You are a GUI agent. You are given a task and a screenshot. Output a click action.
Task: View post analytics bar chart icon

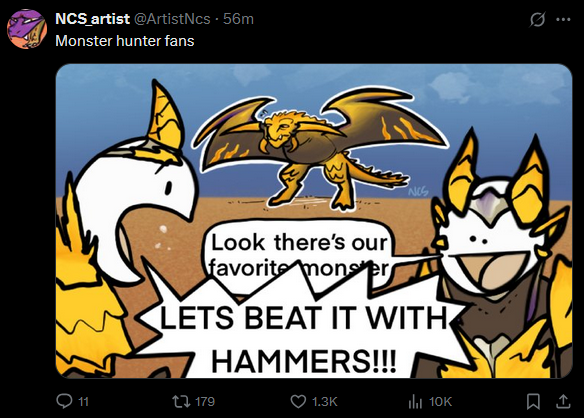(415, 401)
